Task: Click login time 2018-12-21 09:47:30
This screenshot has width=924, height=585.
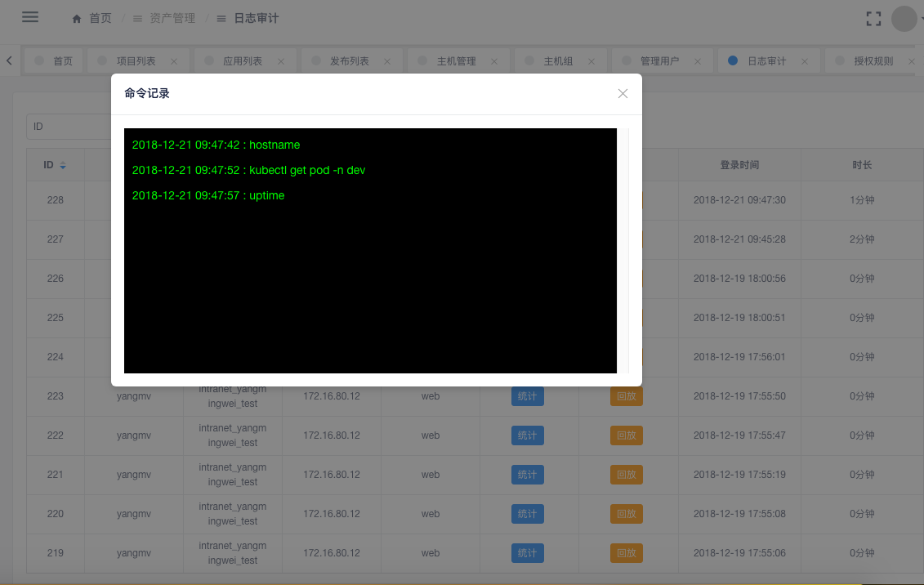Action: (x=739, y=199)
